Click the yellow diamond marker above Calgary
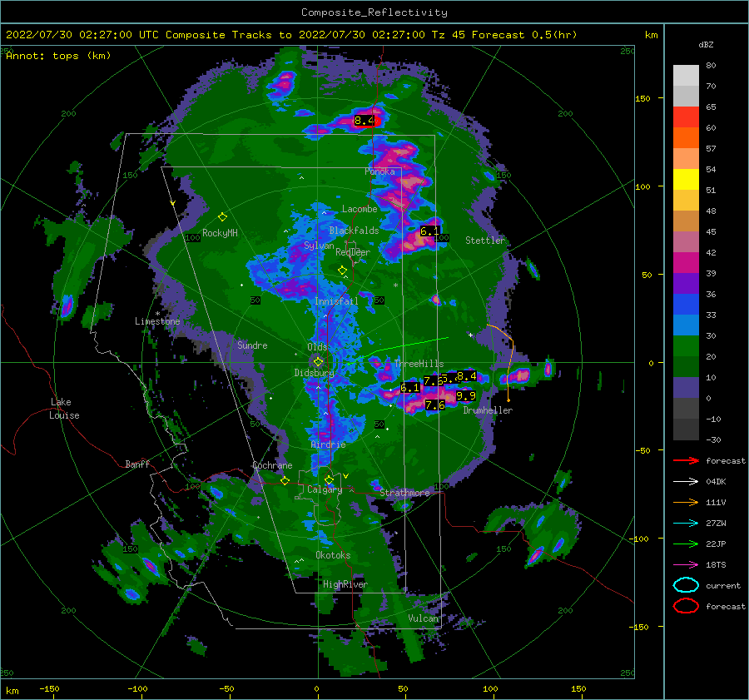 point(329,479)
